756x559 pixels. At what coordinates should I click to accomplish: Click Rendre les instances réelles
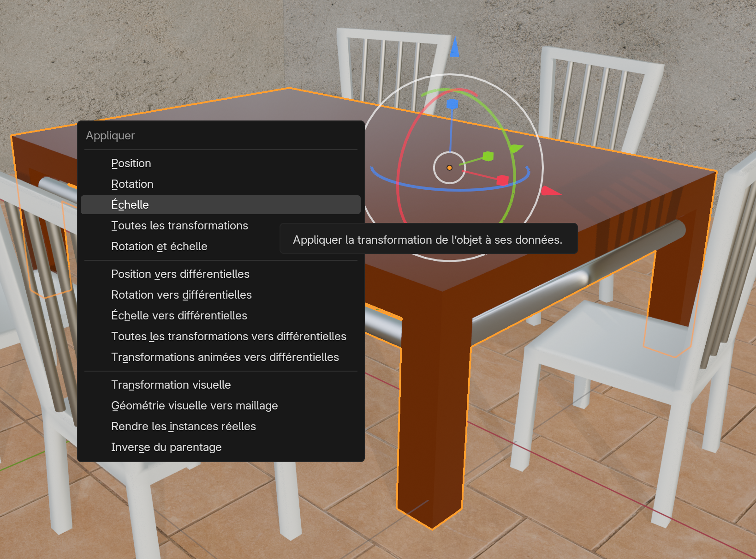pyautogui.click(x=183, y=427)
